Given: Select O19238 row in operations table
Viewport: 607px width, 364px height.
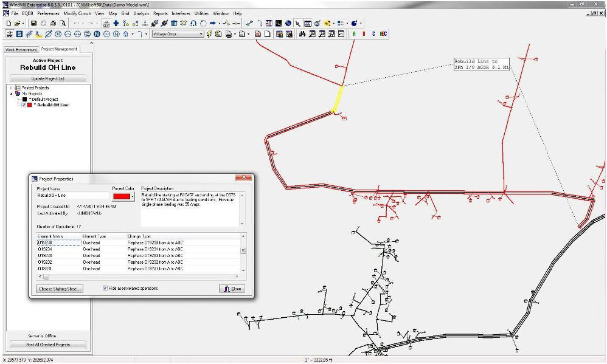Looking at the screenshot, I should click(138, 242).
